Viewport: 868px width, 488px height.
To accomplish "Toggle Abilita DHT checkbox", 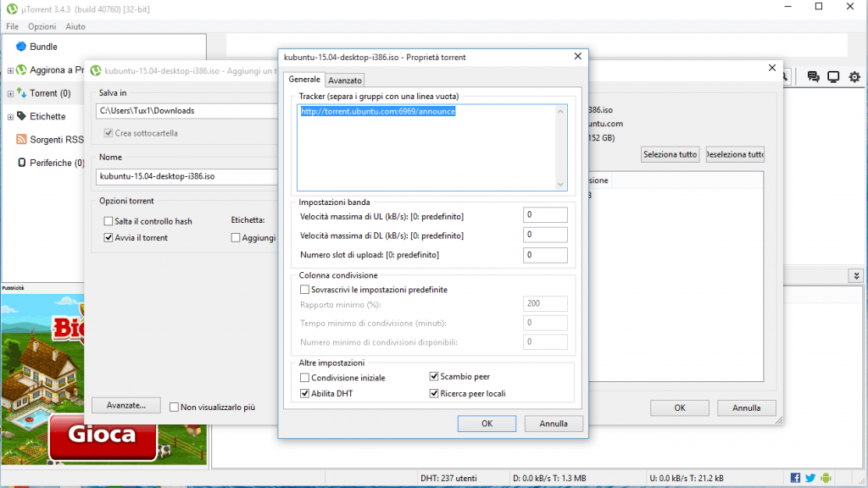I will [x=304, y=393].
